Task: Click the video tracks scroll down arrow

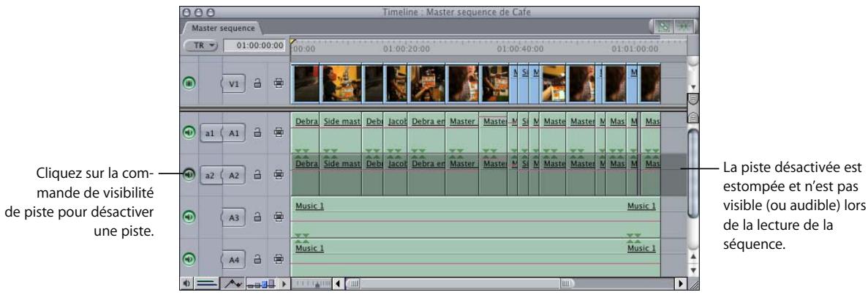Action: pyautogui.click(x=693, y=88)
